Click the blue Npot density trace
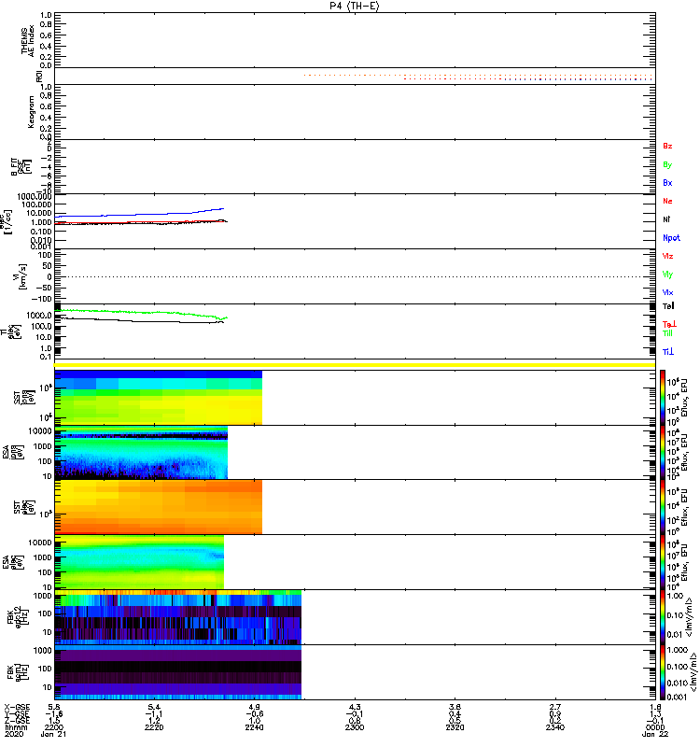This screenshot has width=700, height=747. tap(139, 214)
